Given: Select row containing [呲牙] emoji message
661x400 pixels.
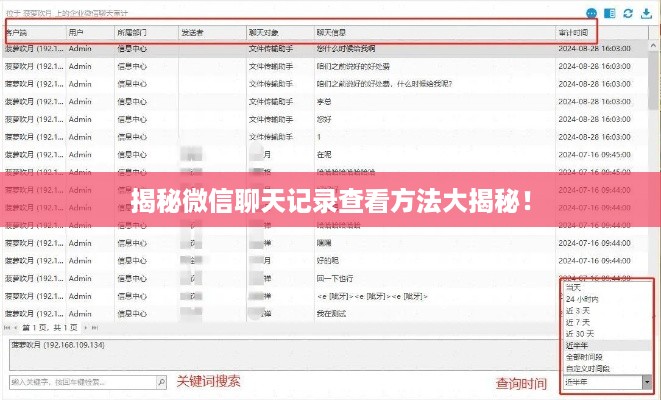Looking at the screenshot, I should (325, 296).
